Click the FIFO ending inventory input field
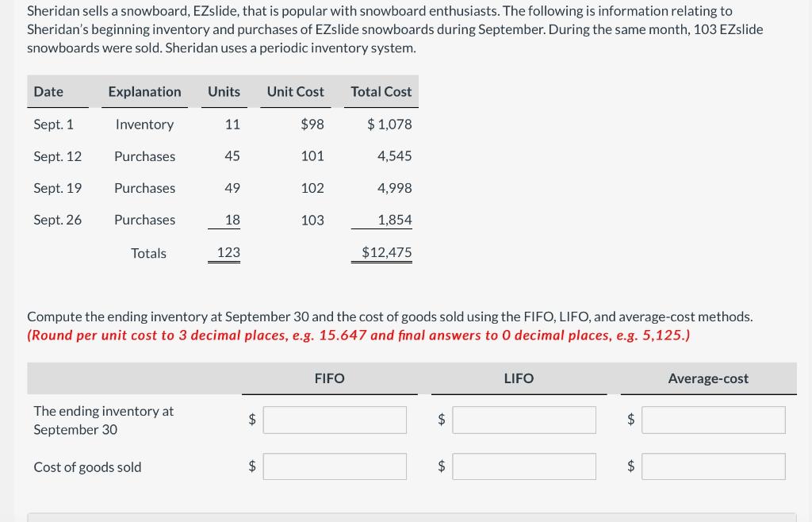Screen dimensions: 812x522 [x=335, y=420]
